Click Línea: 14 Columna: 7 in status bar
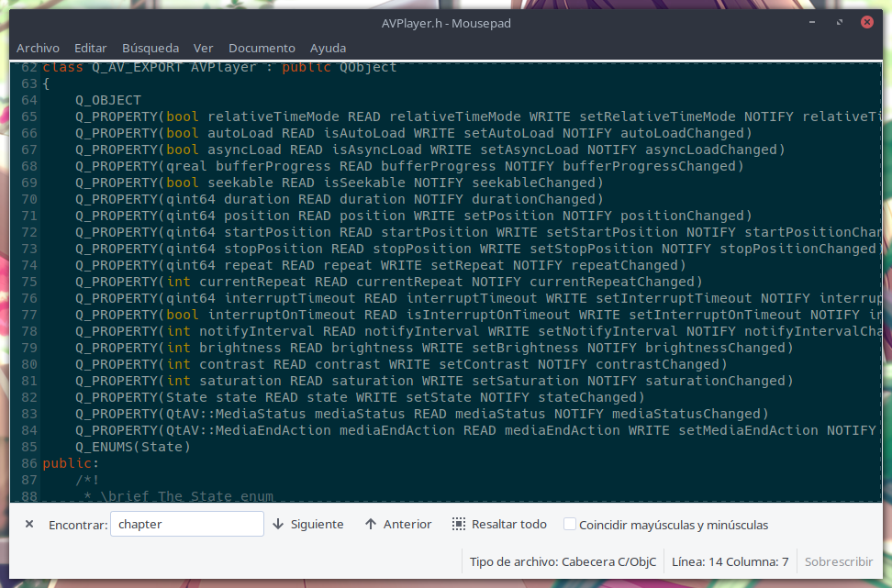 [x=730, y=561]
